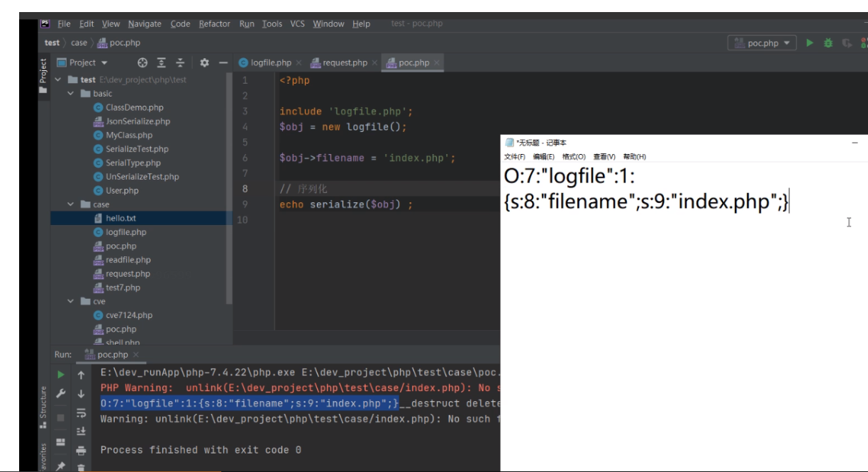Open the Refactor menu
The image size is (868, 472).
(214, 24)
